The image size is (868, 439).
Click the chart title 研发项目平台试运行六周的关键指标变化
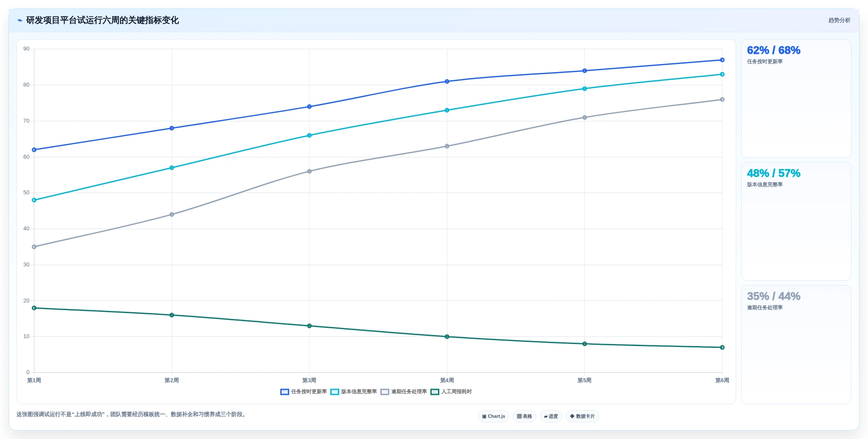point(103,20)
